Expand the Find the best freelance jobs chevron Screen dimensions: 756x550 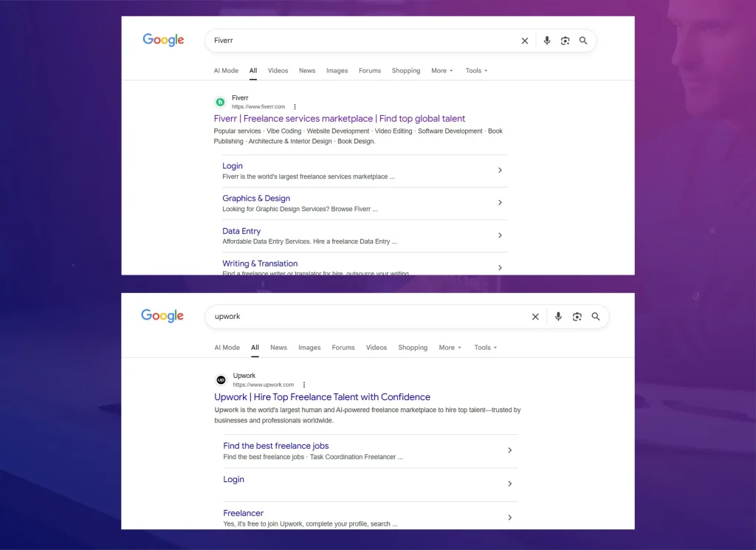[509, 450]
